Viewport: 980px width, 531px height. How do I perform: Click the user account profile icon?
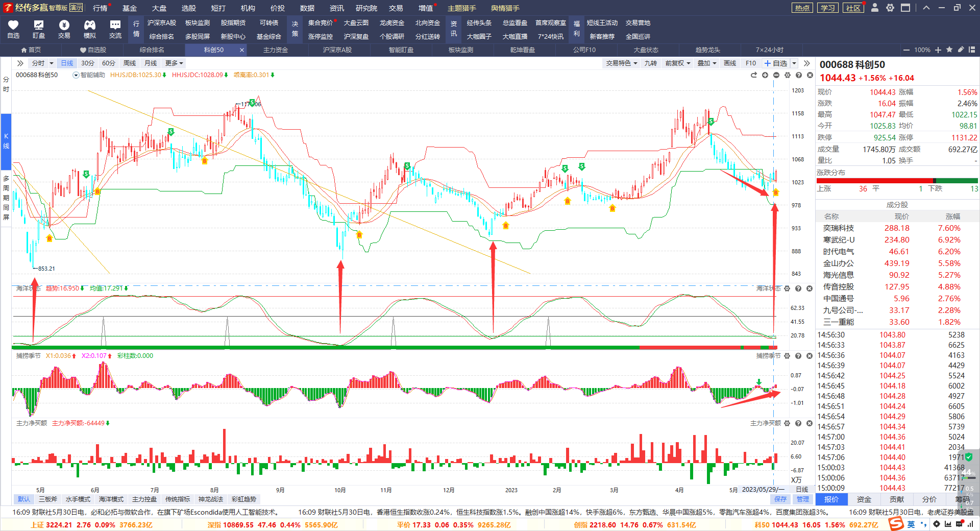tap(875, 8)
